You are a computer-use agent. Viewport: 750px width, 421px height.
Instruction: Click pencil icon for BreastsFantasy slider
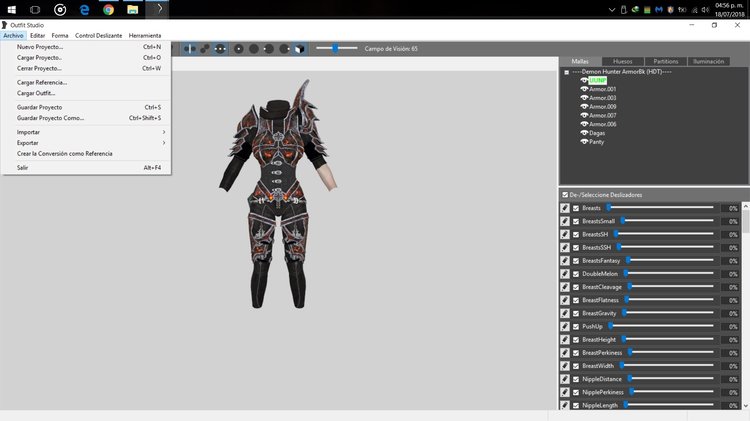click(565, 261)
